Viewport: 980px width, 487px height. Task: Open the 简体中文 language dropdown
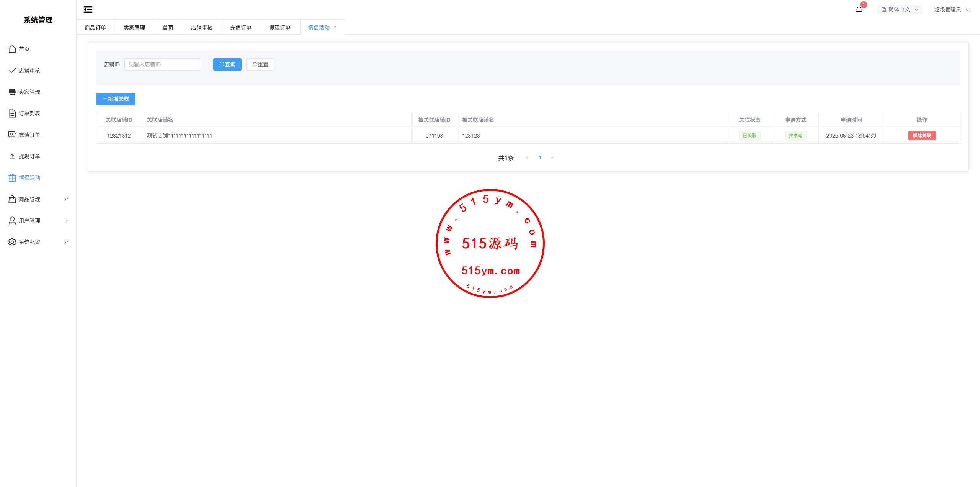pos(900,10)
